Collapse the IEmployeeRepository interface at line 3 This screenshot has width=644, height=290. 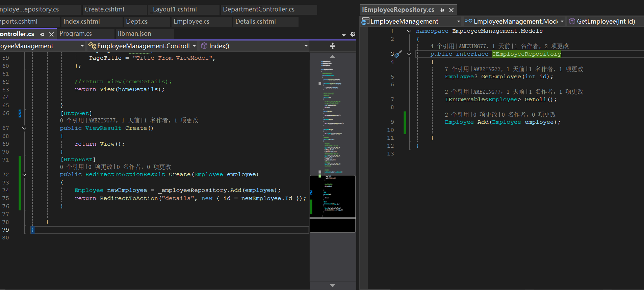pos(409,54)
